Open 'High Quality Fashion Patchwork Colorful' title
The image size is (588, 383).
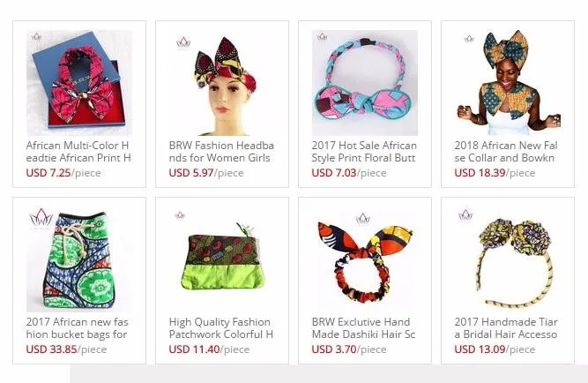coord(221,327)
